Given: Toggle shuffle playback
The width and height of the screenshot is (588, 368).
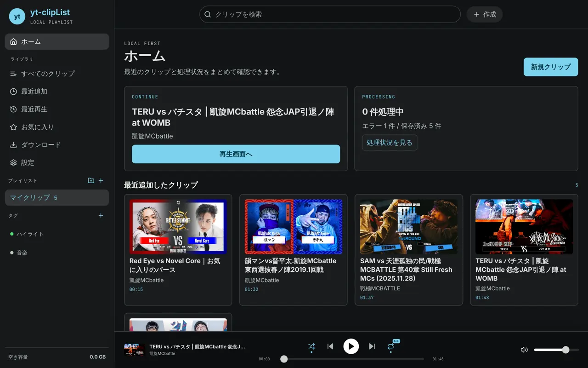Looking at the screenshot, I should point(311,346).
